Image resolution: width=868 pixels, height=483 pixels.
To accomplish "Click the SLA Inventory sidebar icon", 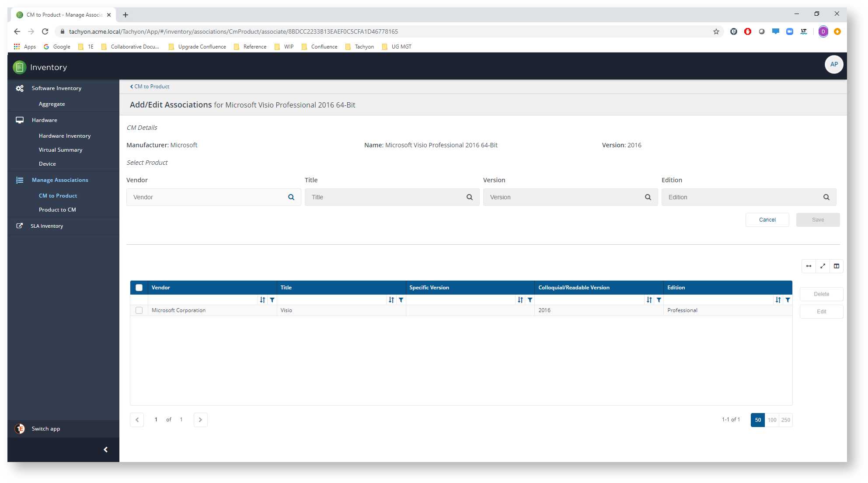I will pos(20,226).
